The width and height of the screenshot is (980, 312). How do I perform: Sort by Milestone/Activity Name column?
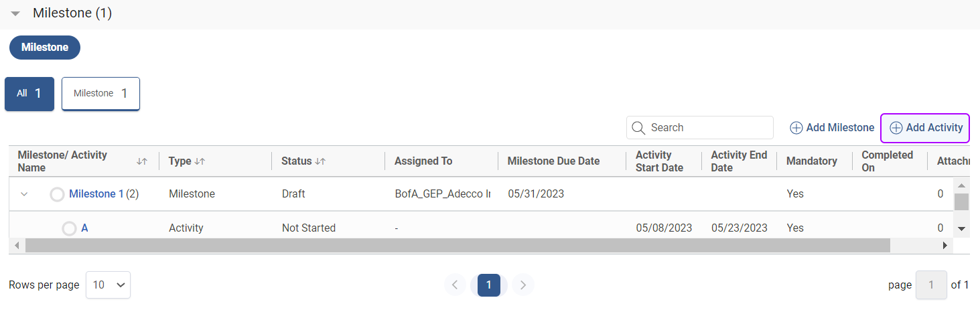point(142,161)
